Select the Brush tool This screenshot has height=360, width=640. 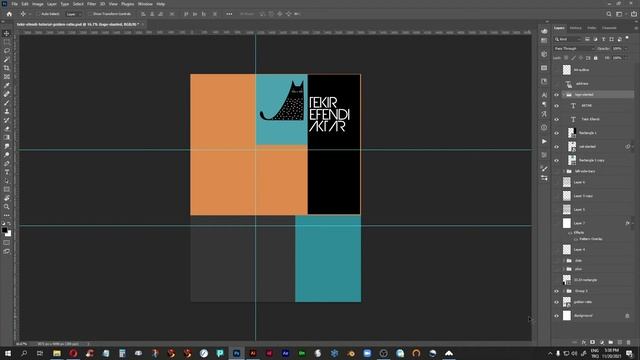(x=7, y=103)
